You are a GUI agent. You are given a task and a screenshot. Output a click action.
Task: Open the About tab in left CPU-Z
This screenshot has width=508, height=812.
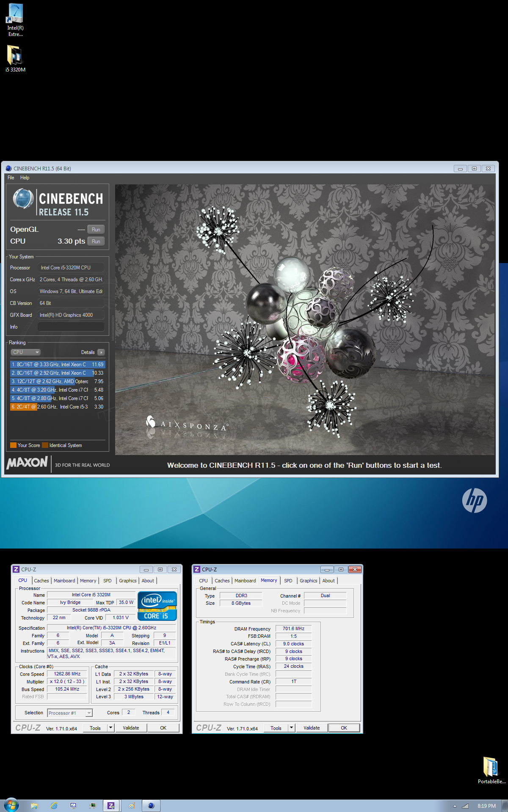pyautogui.click(x=148, y=581)
